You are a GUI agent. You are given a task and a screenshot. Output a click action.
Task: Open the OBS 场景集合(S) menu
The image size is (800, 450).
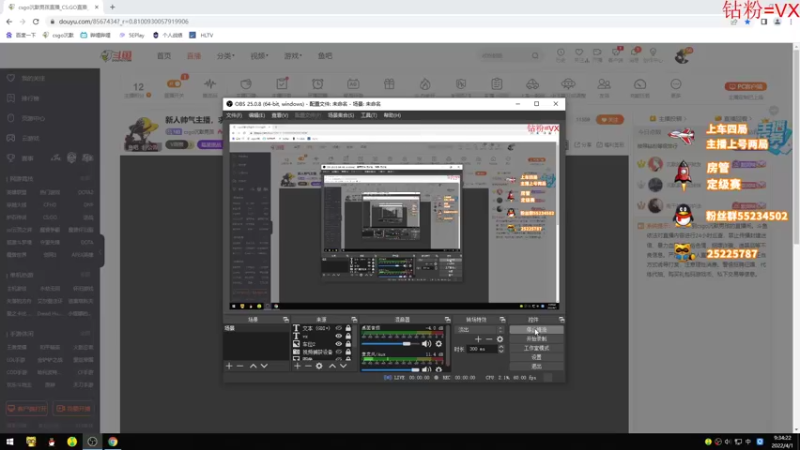pos(341,115)
